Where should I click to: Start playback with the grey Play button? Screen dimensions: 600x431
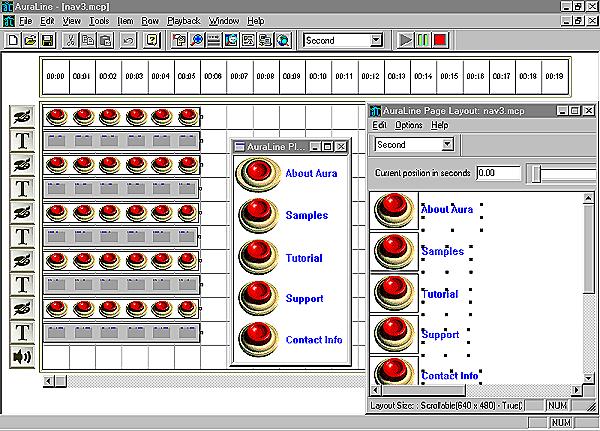point(405,40)
